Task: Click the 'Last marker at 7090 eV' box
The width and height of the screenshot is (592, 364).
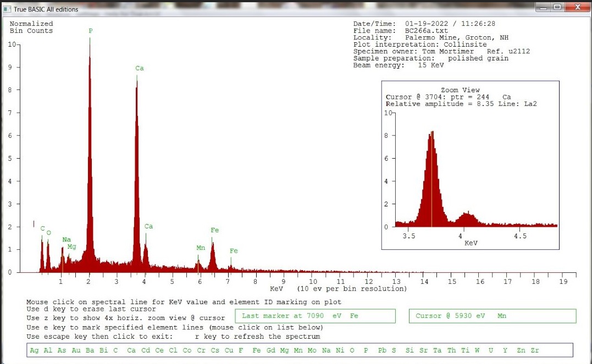Action: pyautogui.click(x=316, y=316)
